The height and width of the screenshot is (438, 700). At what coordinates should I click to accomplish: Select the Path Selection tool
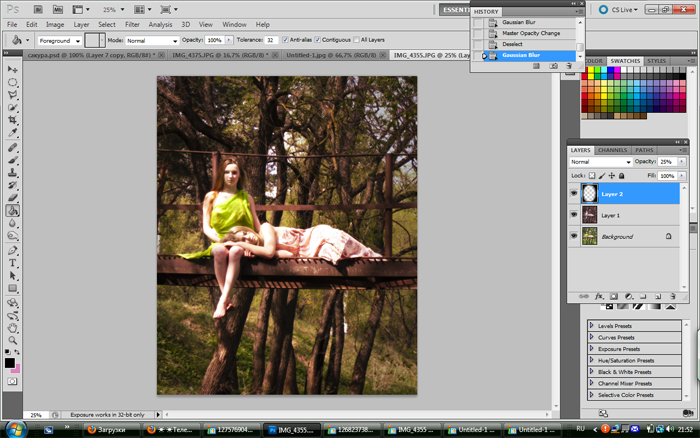click(x=12, y=275)
